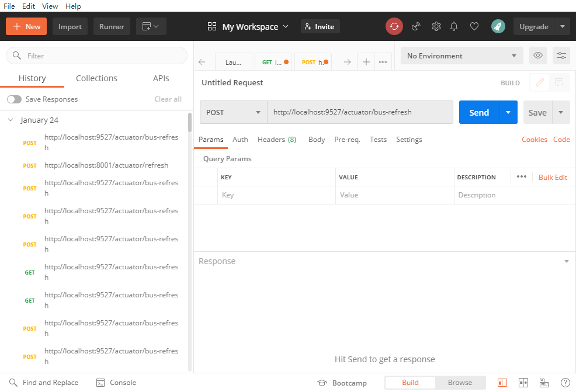Open the Auth tab
Viewport: 576px width, 392px height.
pos(240,139)
